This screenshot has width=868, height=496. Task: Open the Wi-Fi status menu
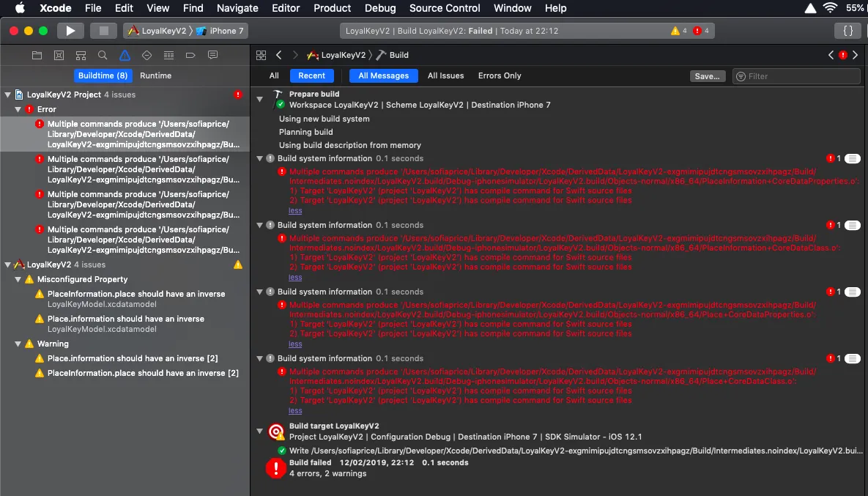point(830,8)
